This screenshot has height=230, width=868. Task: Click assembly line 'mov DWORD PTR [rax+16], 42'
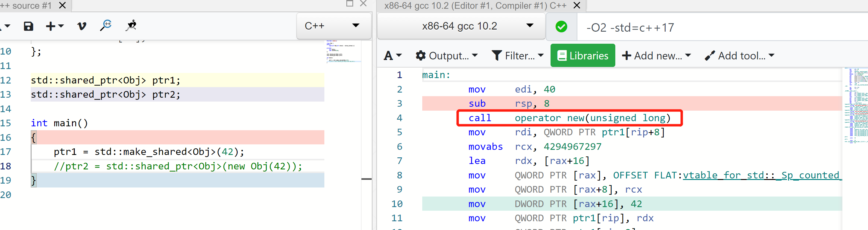pos(555,204)
